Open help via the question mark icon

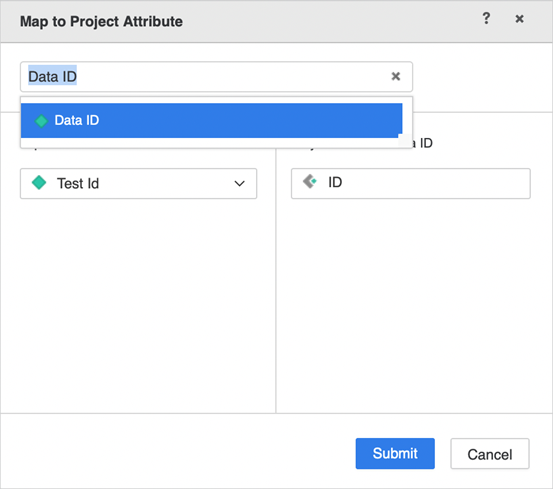click(x=486, y=18)
